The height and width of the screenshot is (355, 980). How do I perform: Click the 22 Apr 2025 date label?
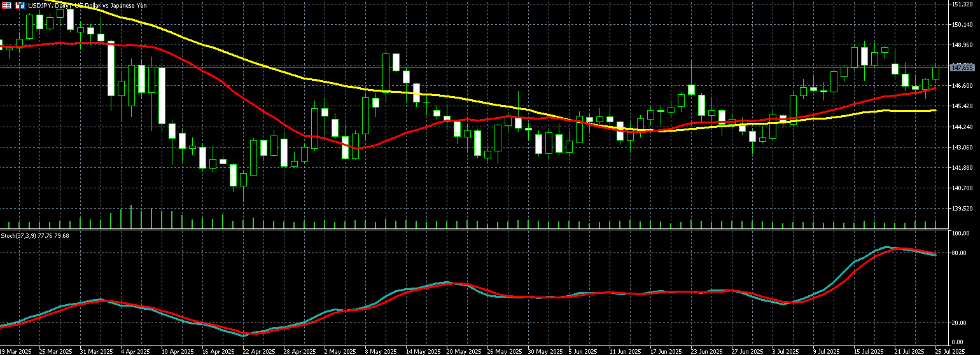pyautogui.click(x=260, y=351)
